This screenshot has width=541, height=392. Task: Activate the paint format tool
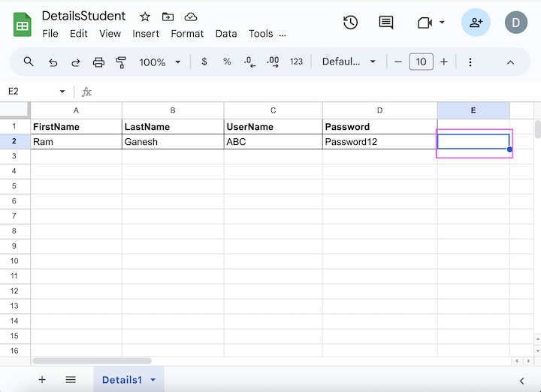coord(121,62)
